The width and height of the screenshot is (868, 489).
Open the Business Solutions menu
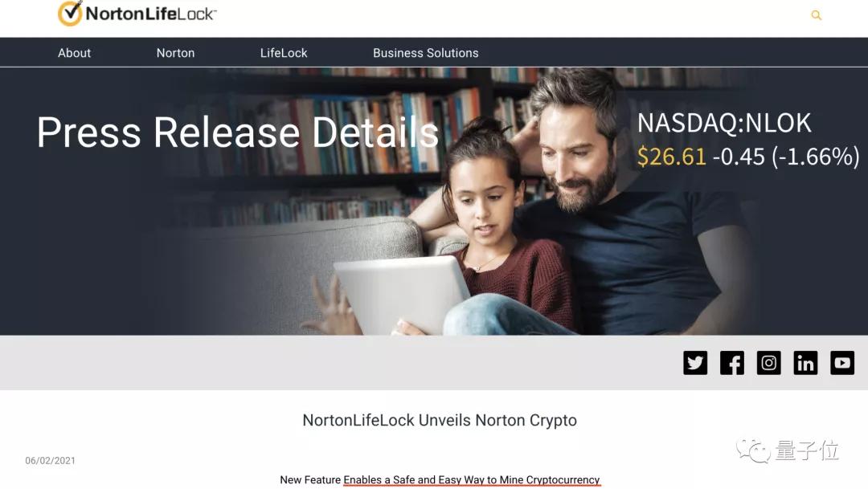point(426,53)
